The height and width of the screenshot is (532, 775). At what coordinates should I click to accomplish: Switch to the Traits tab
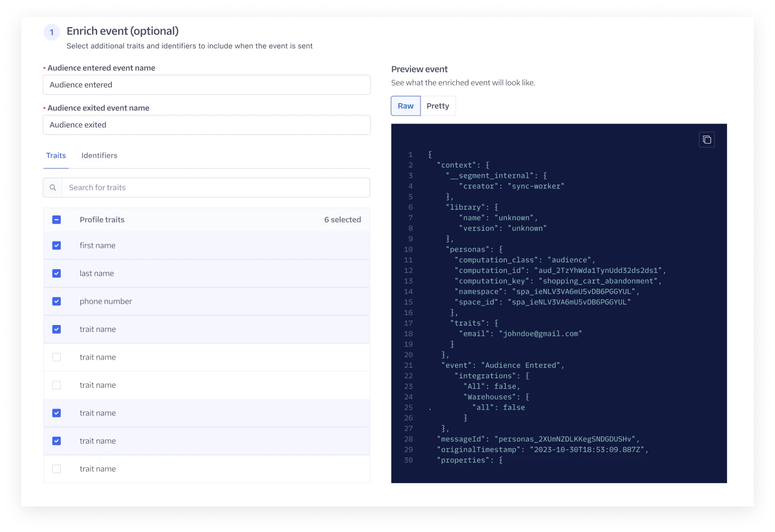pyautogui.click(x=56, y=156)
